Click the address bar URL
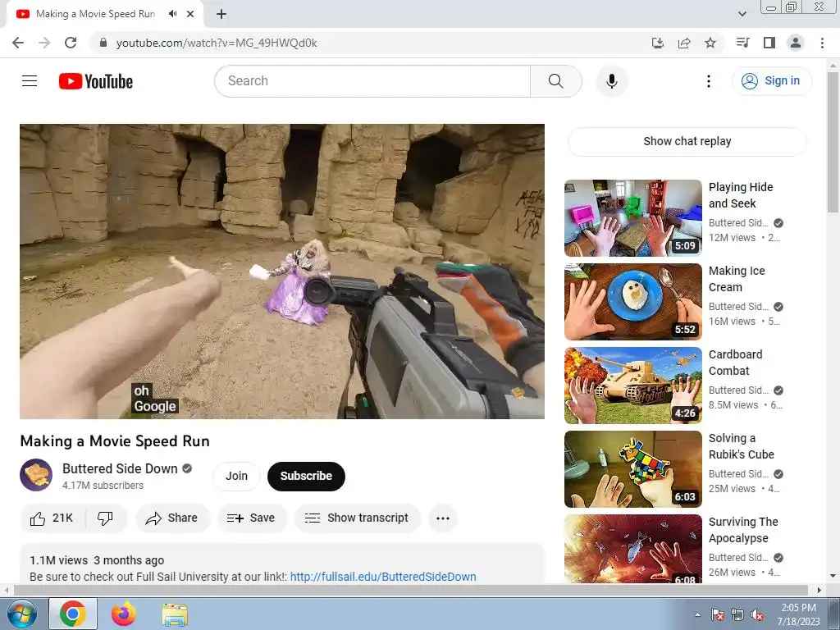Screen dimensions: 840x630 (217, 43)
